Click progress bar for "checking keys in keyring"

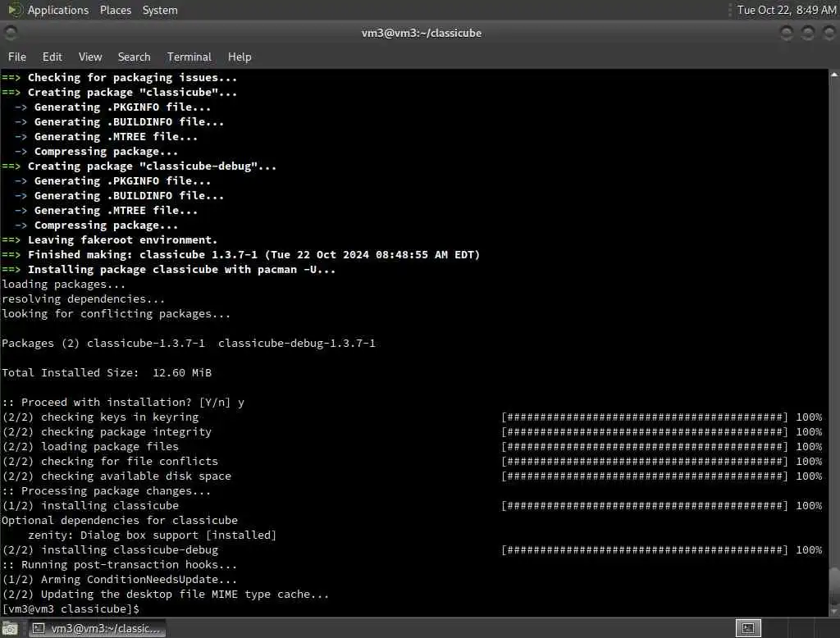pyautogui.click(x=645, y=417)
